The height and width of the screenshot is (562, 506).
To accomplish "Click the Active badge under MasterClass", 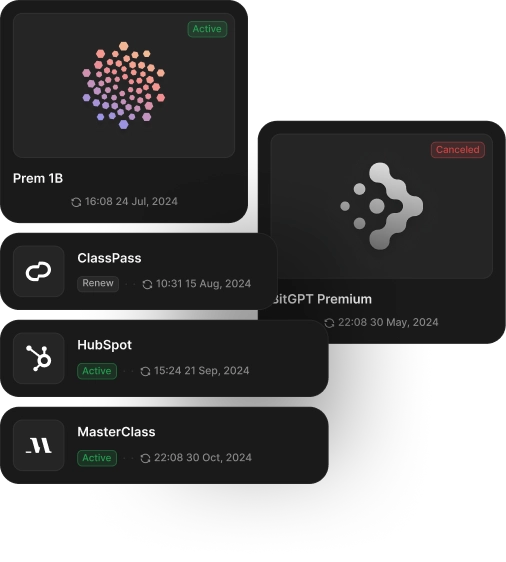I will pos(97,458).
